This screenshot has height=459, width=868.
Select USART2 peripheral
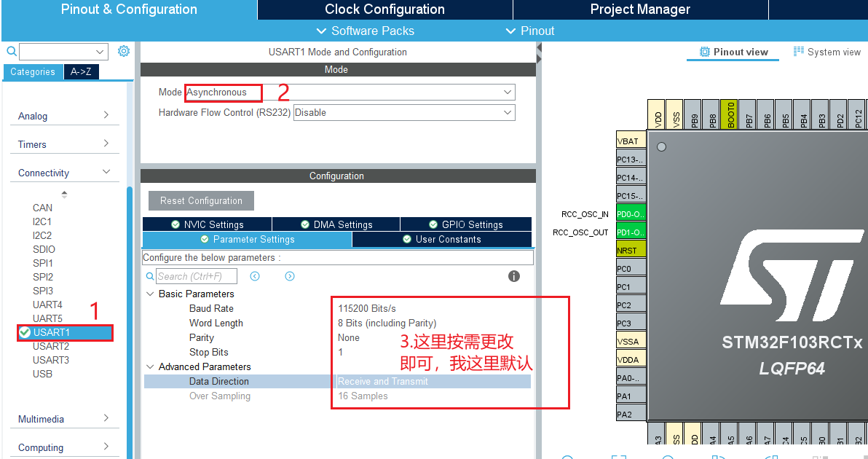click(x=51, y=346)
